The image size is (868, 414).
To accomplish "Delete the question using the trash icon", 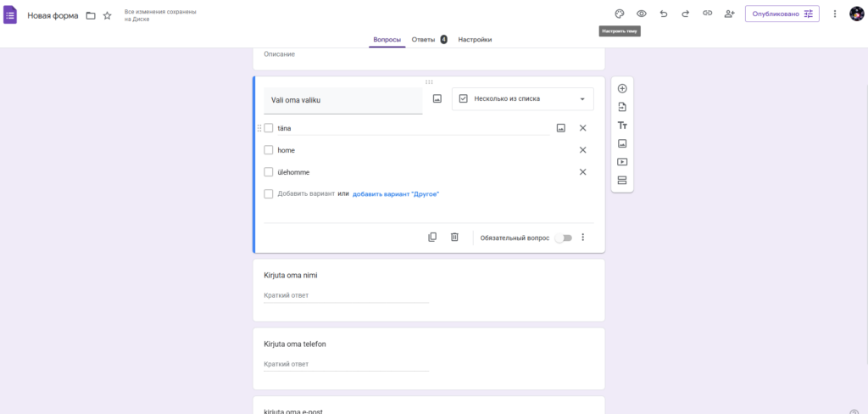I will coord(454,238).
